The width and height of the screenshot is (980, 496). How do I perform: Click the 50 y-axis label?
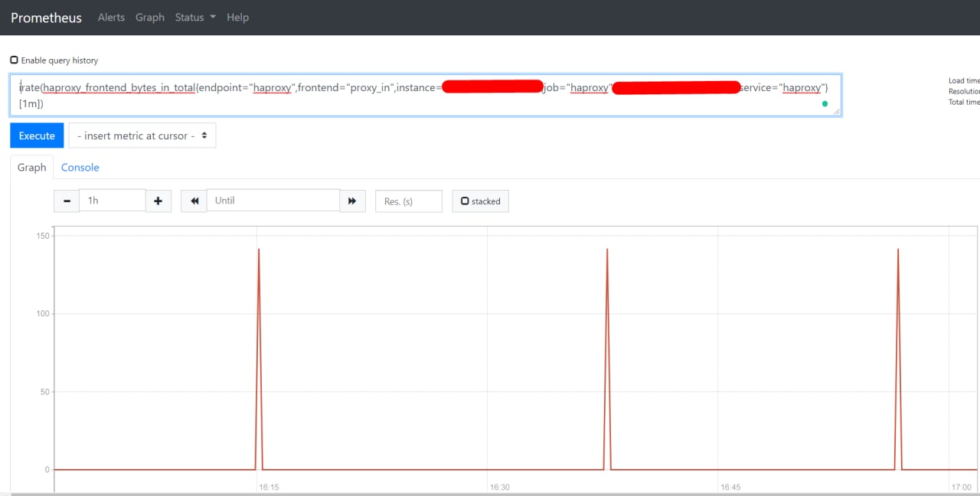tap(44, 392)
